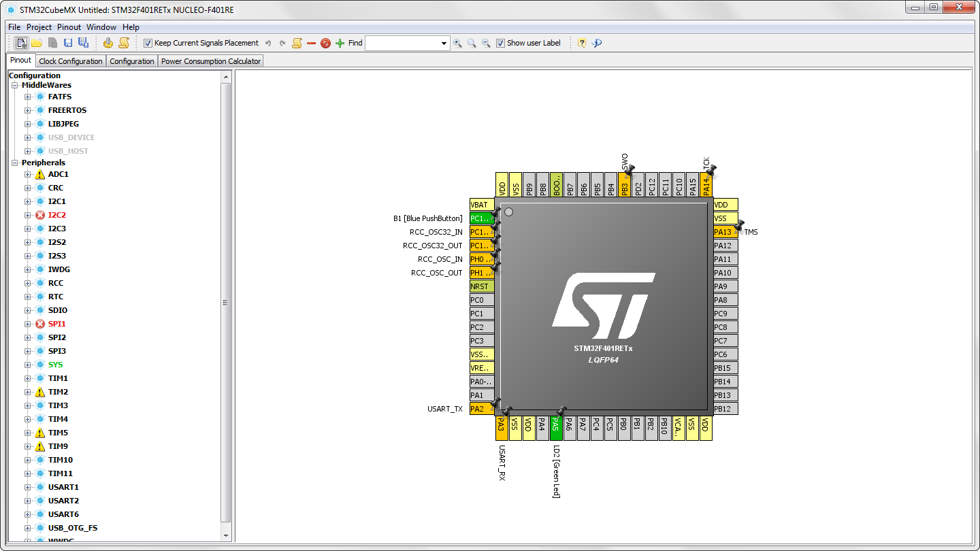
Task: Click the red minus toolbar icon
Action: [x=312, y=43]
